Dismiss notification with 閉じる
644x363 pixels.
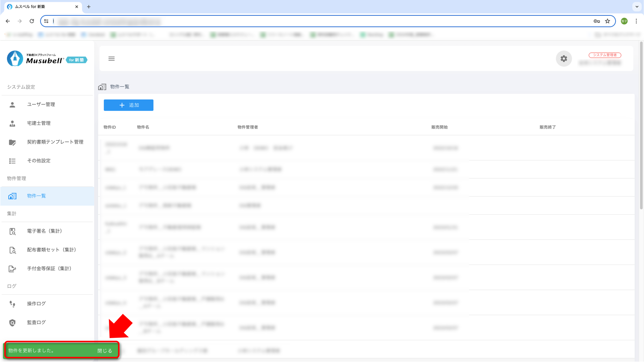[105, 351]
